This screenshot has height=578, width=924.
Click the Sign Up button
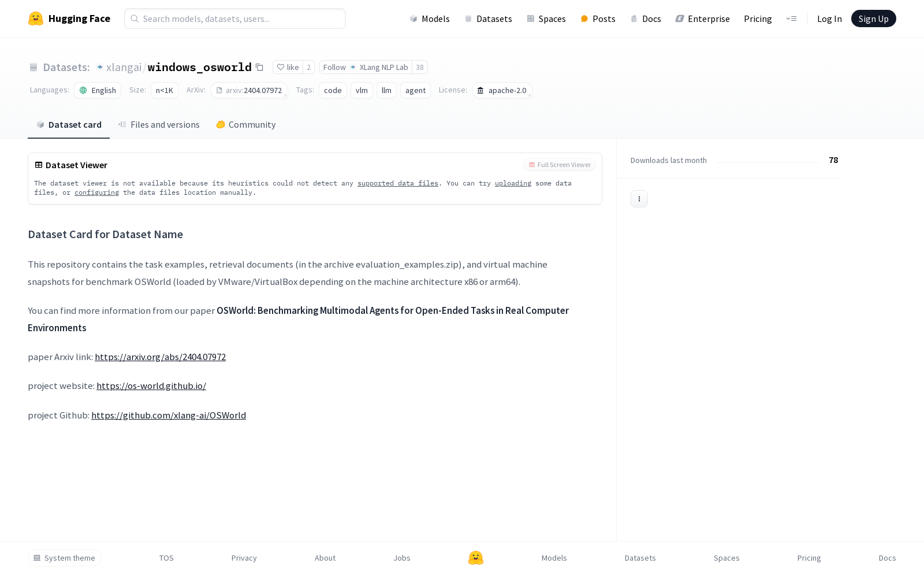point(873,18)
